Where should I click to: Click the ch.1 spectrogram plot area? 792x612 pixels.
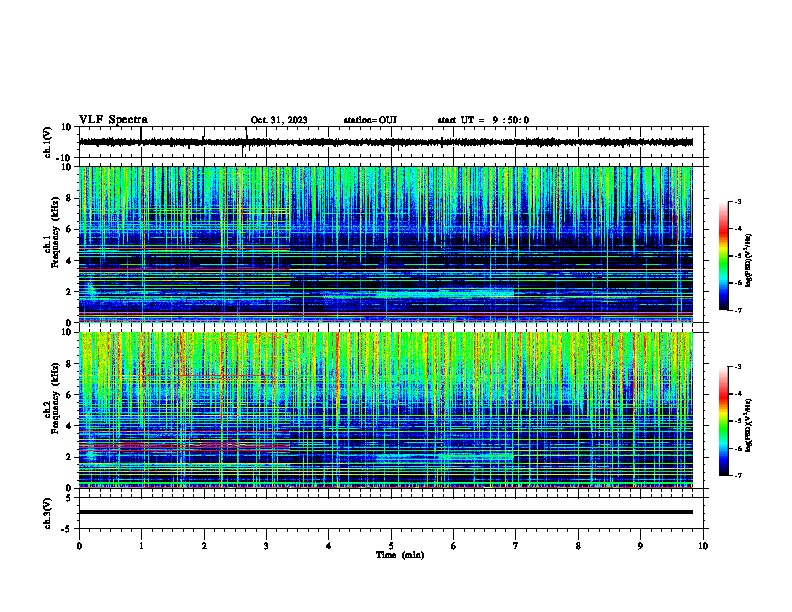385,244
